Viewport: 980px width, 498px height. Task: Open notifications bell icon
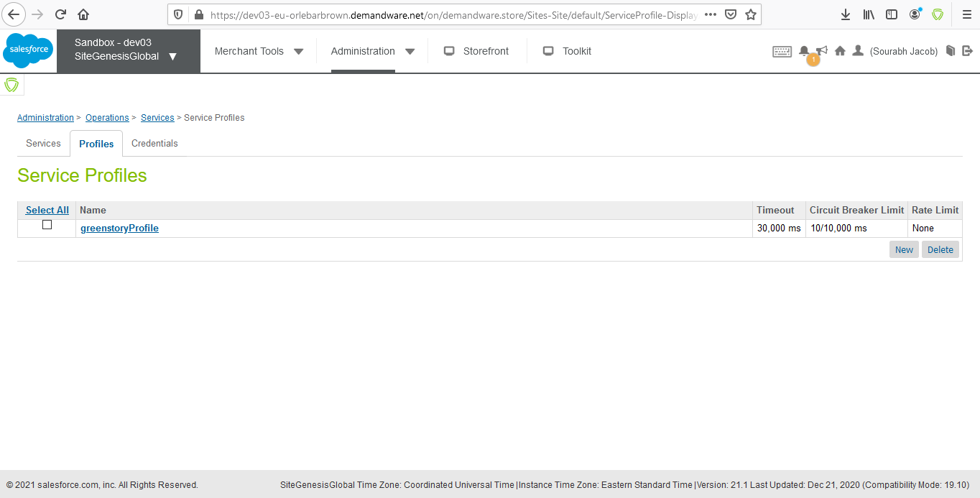coord(804,51)
